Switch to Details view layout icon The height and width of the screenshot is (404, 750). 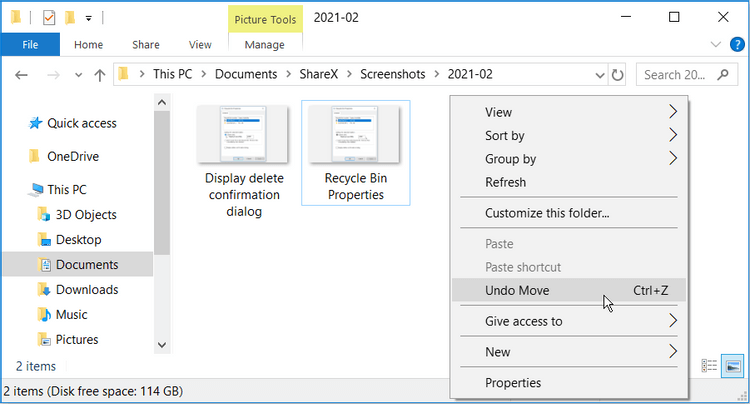(x=708, y=367)
